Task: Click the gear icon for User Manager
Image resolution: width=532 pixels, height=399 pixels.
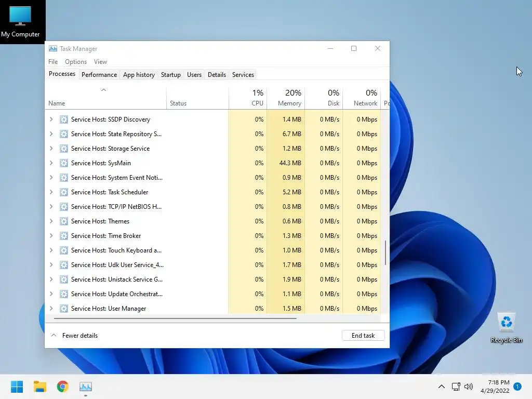Action: 64,309
